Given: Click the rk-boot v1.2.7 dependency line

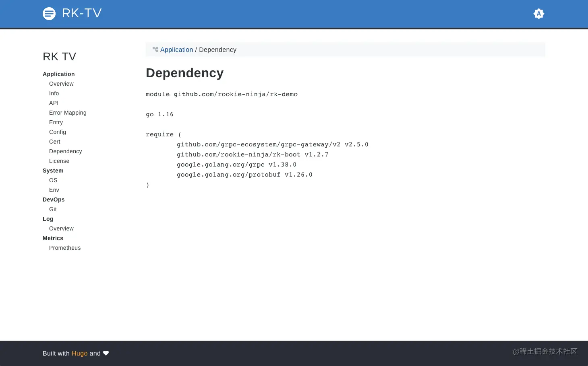Looking at the screenshot, I should click(x=253, y=154).
